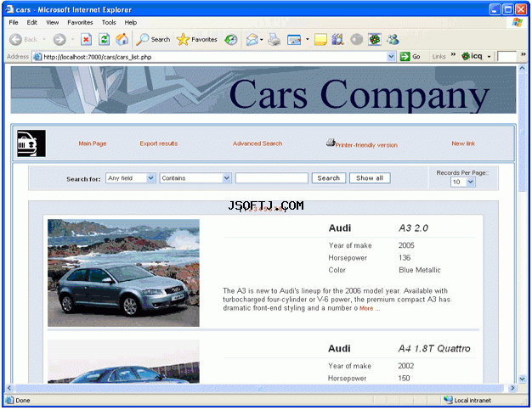Open the Messenger people icon
This screenshot has height=410, width=532.
click(x=393, y=40)
